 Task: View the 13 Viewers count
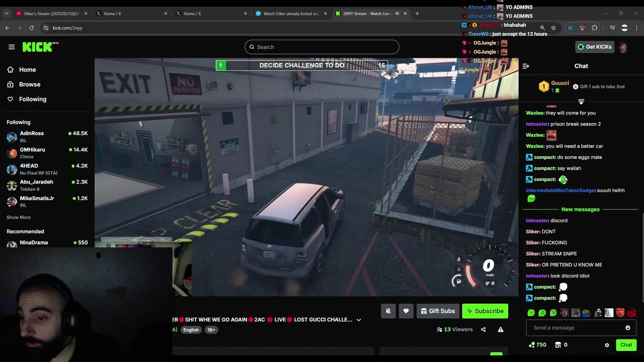(x=455, y=329)
